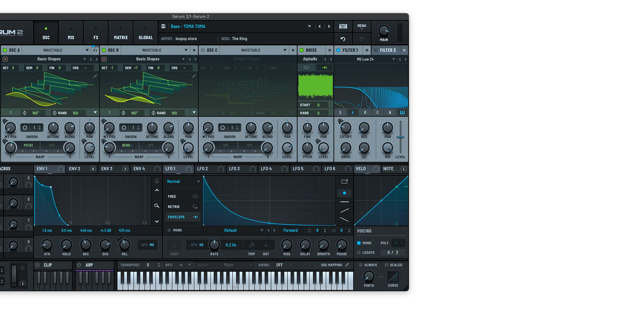
Task: Load next preset arrow
Action: point(329,26)
